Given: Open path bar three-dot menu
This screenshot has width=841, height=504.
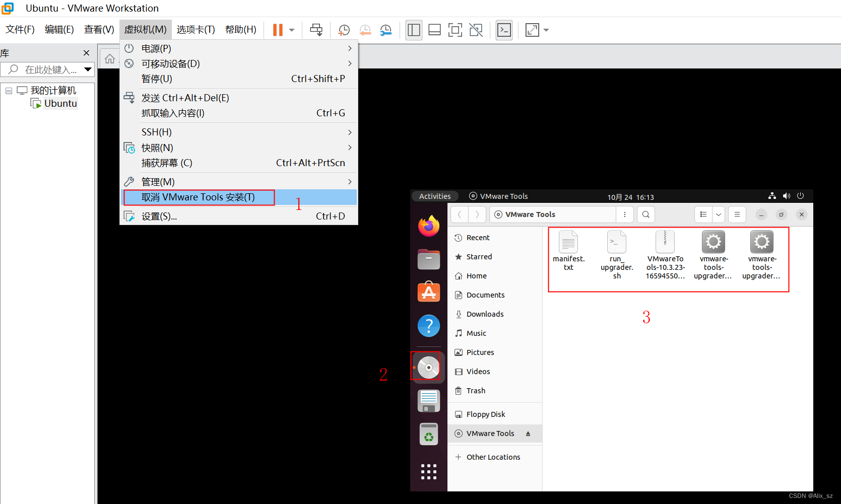Looking at the screenshot, I should (625, 214).
